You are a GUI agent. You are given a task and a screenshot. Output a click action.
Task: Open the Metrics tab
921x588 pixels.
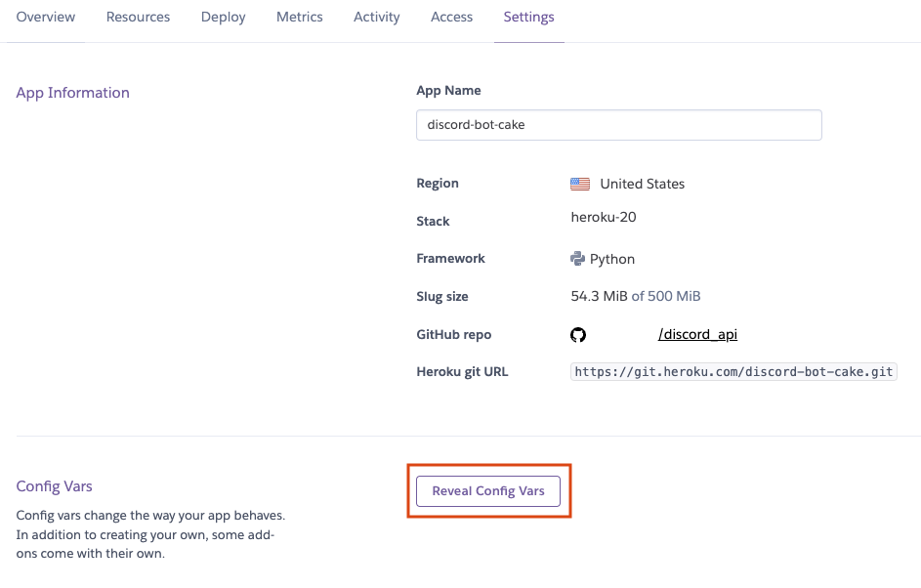tap(300, 17)
